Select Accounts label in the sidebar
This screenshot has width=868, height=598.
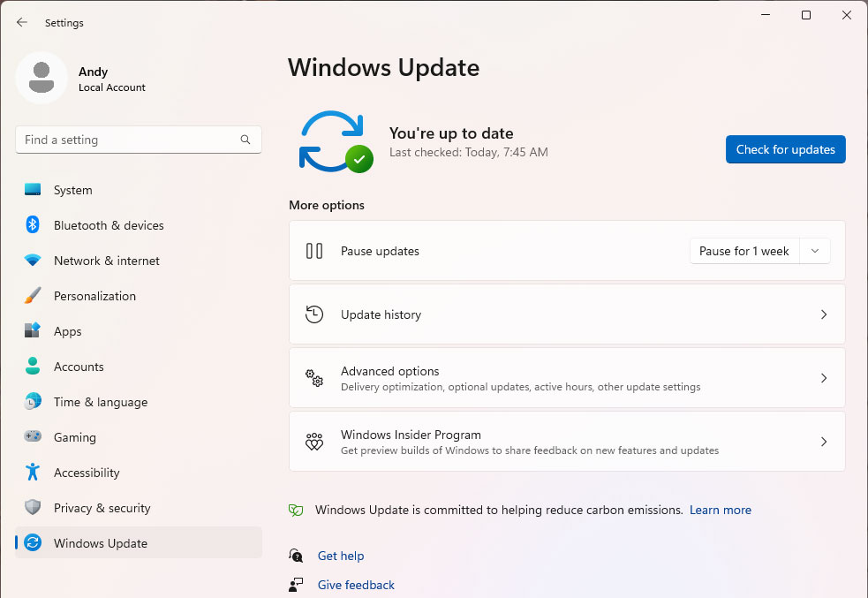coord(79,367)
